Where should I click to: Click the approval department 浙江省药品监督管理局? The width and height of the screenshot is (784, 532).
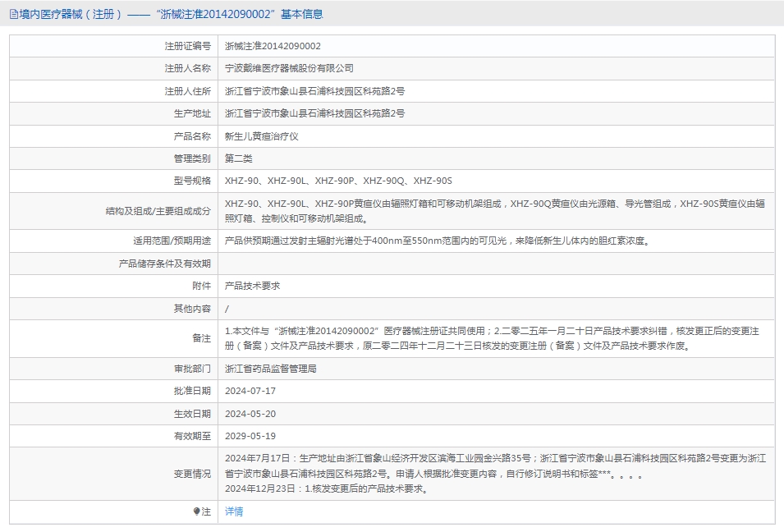(x=270, y=369)
